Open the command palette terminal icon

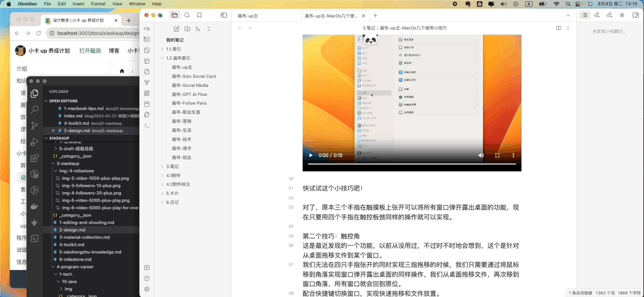pos(146,125)
